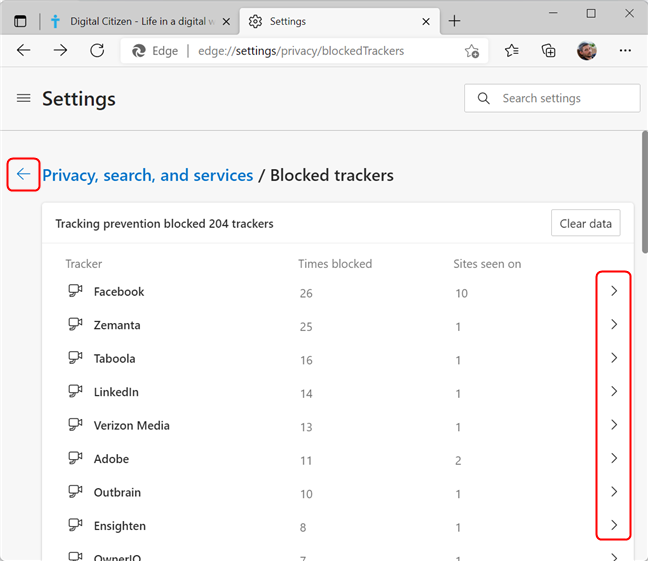Click 'Tracking prevention blocked 204 trackers' text
The image size is (648, 561).
click(x=164, y=224)
